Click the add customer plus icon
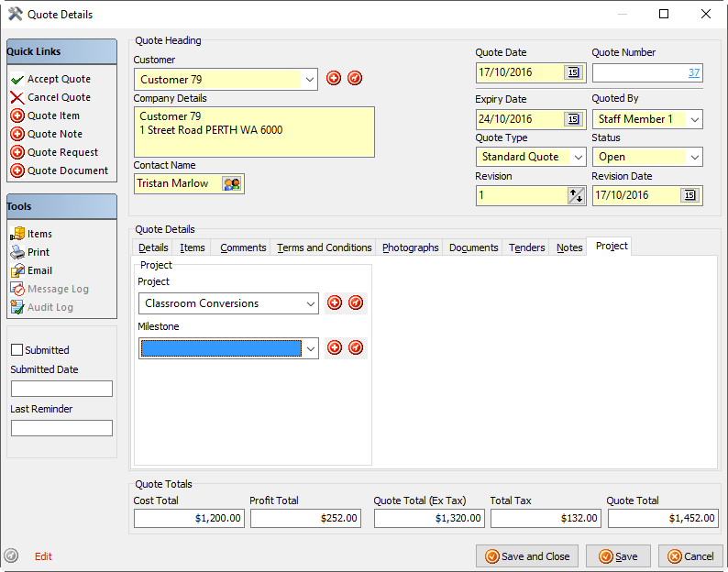 point(334,79)
